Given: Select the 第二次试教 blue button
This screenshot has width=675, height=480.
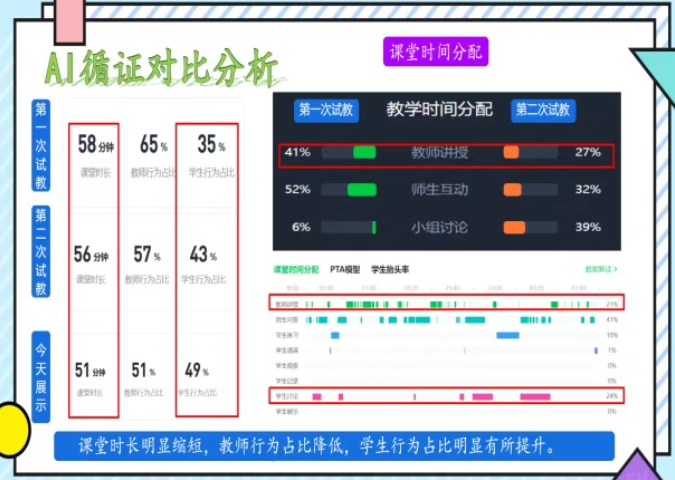Looking at the screenshot, I should click(x=543, y=110).
